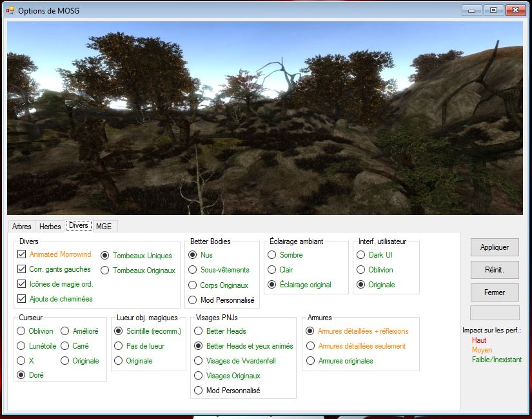Pick the Dark UI interface option
Screen dimensions: 532x419
click(361, 255)
